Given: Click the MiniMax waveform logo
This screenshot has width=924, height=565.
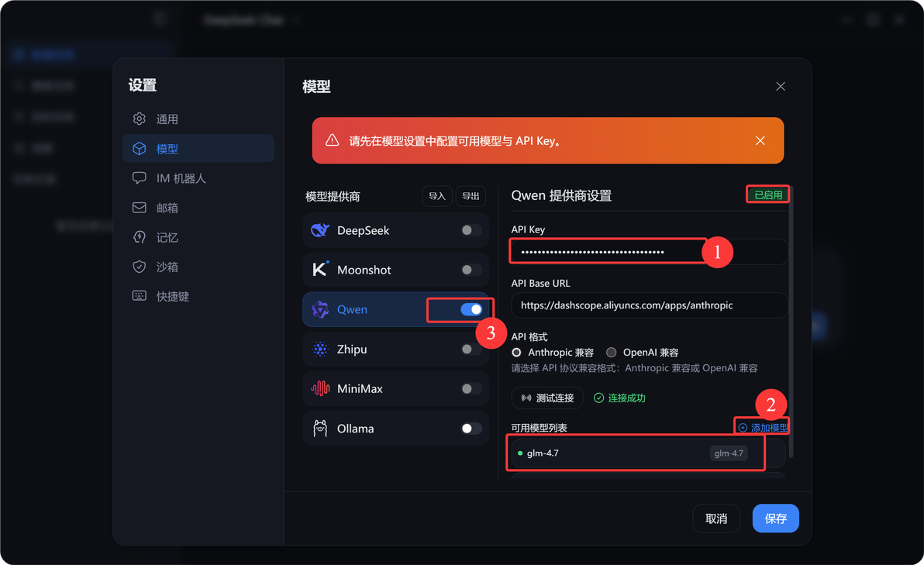Looking at the screenshot, I should click(x=320, y=388).
